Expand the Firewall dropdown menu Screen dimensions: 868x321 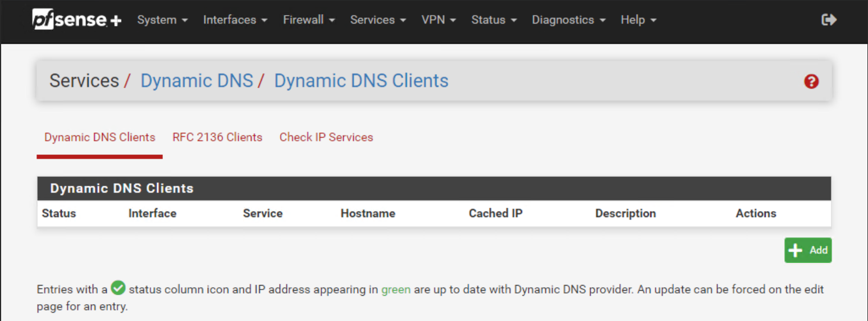[309, 20]
